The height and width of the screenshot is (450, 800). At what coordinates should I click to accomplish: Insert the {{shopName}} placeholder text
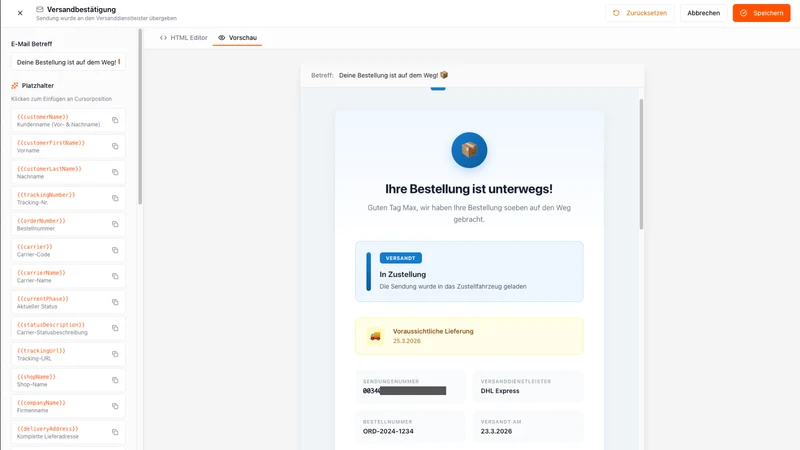(x=36, y=377)
